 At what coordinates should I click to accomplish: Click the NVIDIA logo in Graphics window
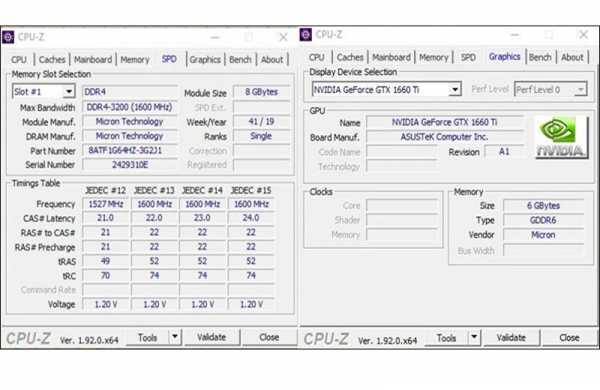click(561, 138)
